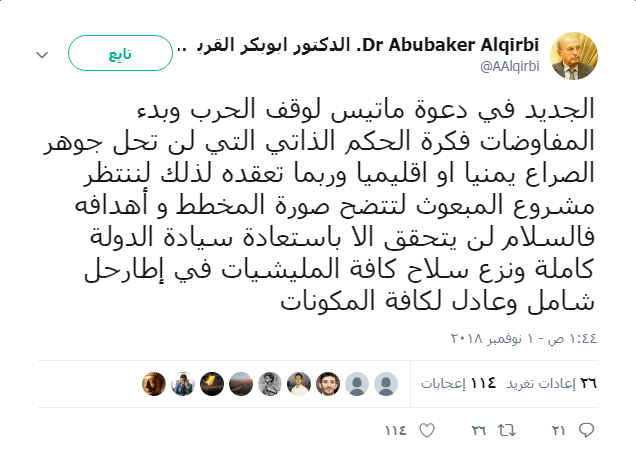636x463 pixels.
Task: Expand the tweet options chevron menu
Action: tap(43, 52)
